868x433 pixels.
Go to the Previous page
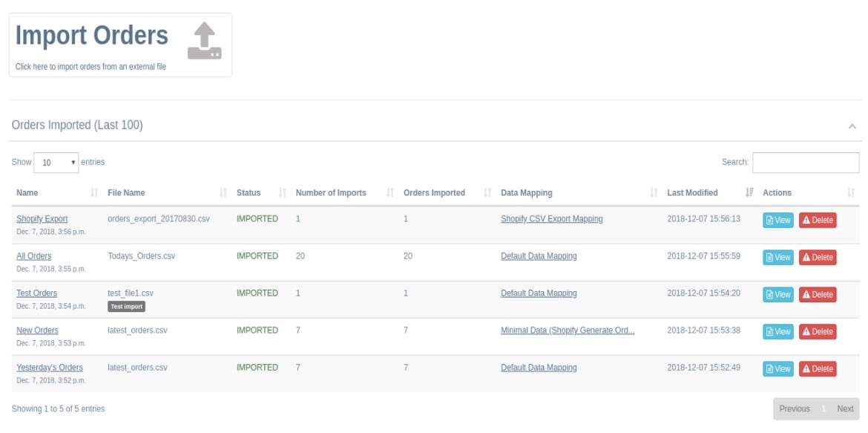[x=795, y=408]
